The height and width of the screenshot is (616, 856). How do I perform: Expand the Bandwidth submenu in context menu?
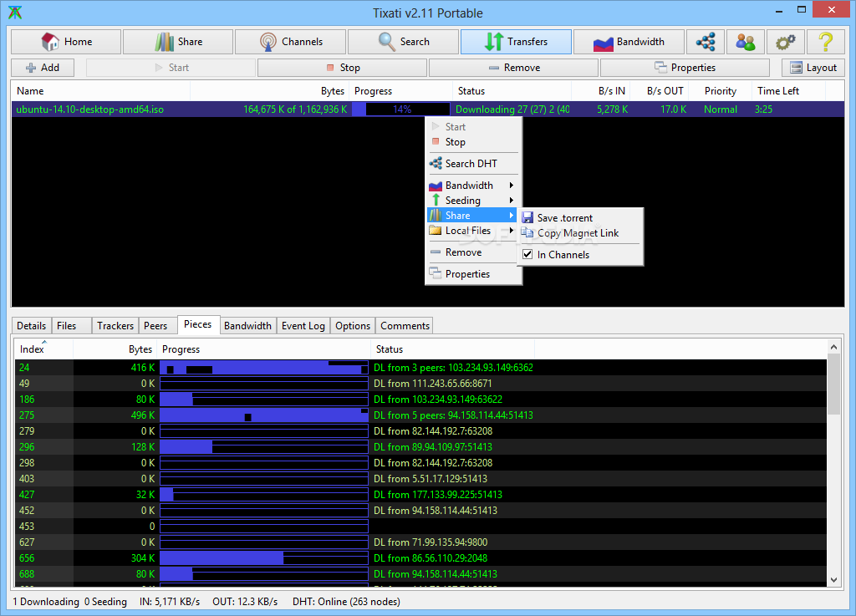click(473, 185)
